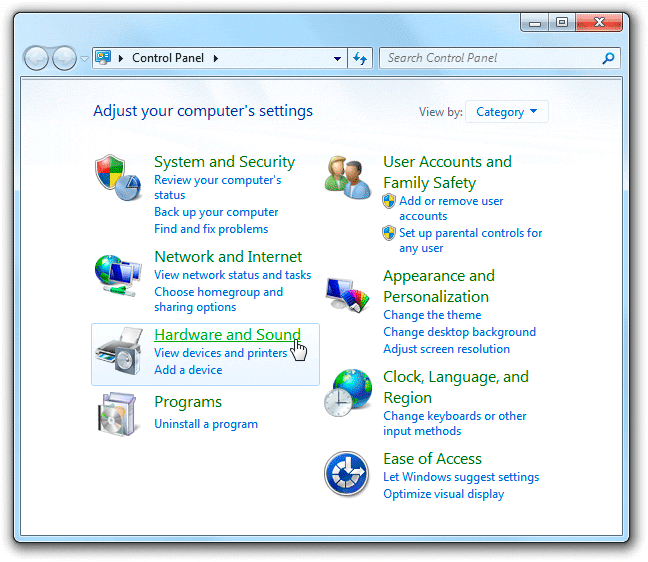Open View devices and printers
This screenshot has width=648, height=562.
(x=220, y=353)
